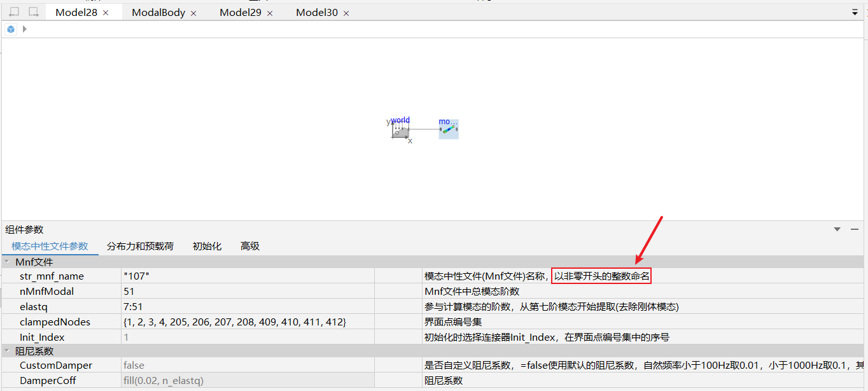Screen dimensions: 868x391
Task: Select the elastq parameter name
Action: click(x=34, y=306)
